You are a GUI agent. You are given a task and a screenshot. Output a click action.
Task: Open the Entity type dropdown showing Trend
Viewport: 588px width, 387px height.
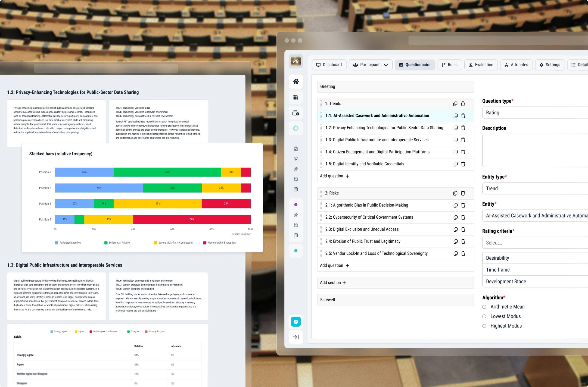pos(535,188)
